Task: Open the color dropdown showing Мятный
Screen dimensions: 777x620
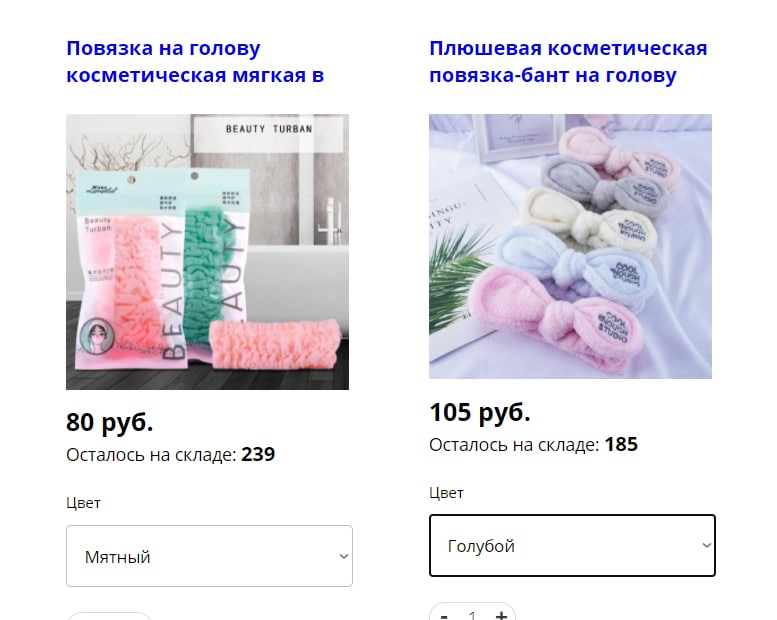Action: pyautogui.click(x=209, y=556)
